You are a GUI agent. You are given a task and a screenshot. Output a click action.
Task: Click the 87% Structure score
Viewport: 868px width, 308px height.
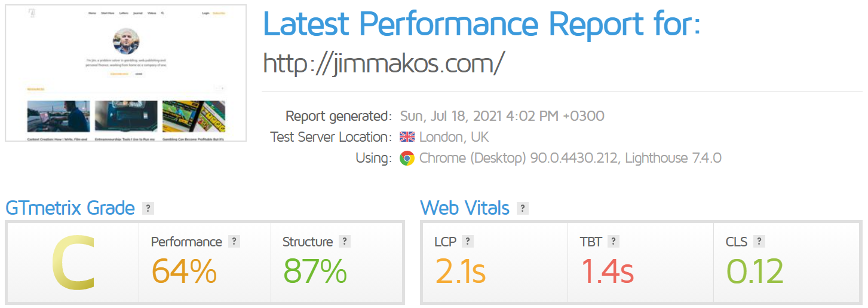[315, 271]
